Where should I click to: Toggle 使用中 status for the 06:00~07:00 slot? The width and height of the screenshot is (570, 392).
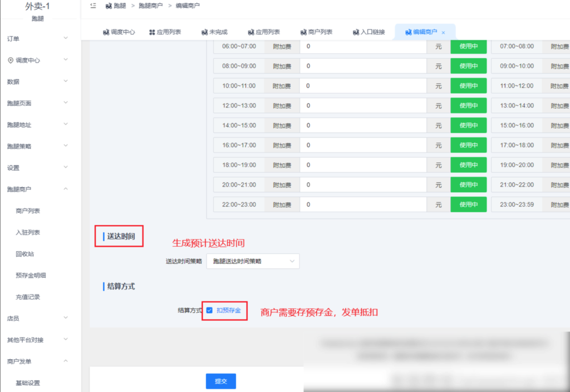pyautogui.click(x=468, y=46)
